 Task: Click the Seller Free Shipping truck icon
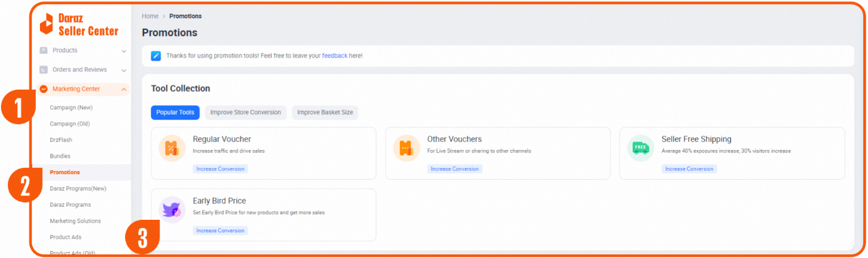pyautogui.click(x=640, y=148)
